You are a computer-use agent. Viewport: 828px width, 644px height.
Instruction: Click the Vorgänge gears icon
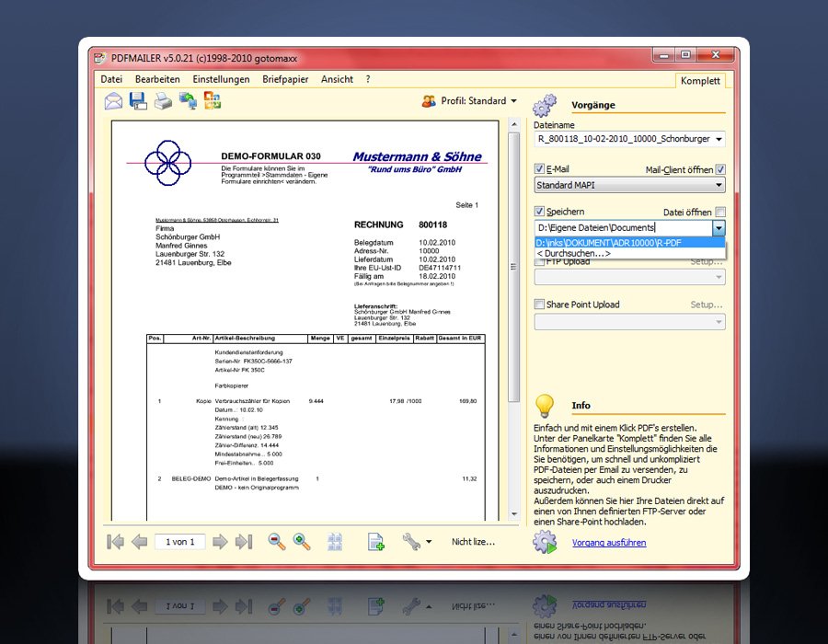[x=545, y=105]
